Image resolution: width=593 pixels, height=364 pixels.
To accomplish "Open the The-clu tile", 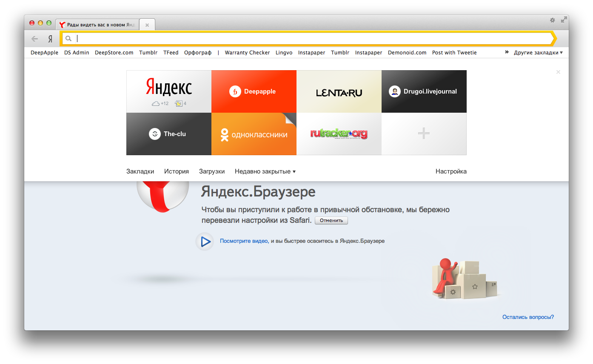I will click(169, 134).
